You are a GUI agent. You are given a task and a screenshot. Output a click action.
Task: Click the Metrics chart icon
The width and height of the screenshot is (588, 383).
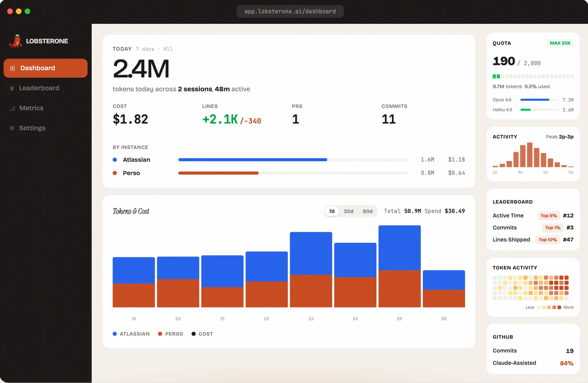tap(12, 108)
